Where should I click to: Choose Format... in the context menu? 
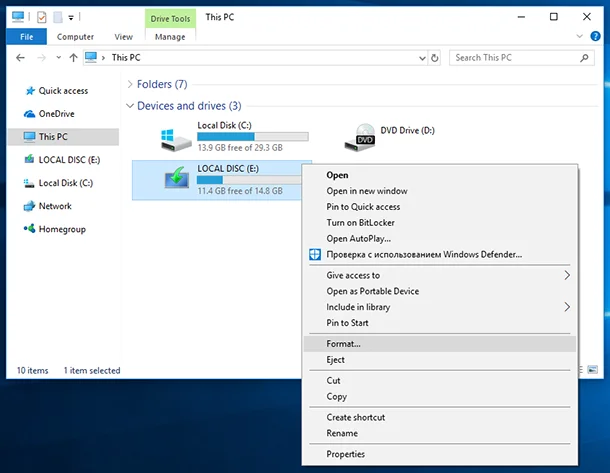point(440,344)
